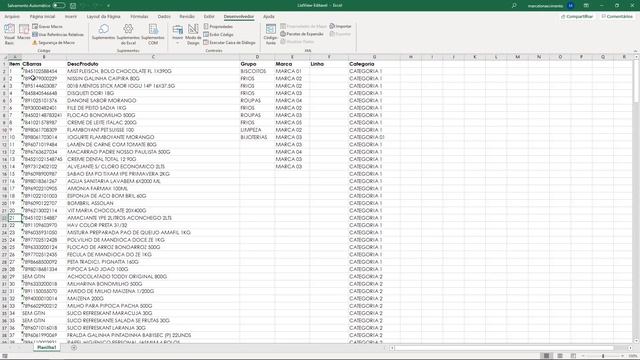Select cell DANONE SABOR MORANGO
The width and height of the screenshot is (640, 360).
[x=153, y=100]
